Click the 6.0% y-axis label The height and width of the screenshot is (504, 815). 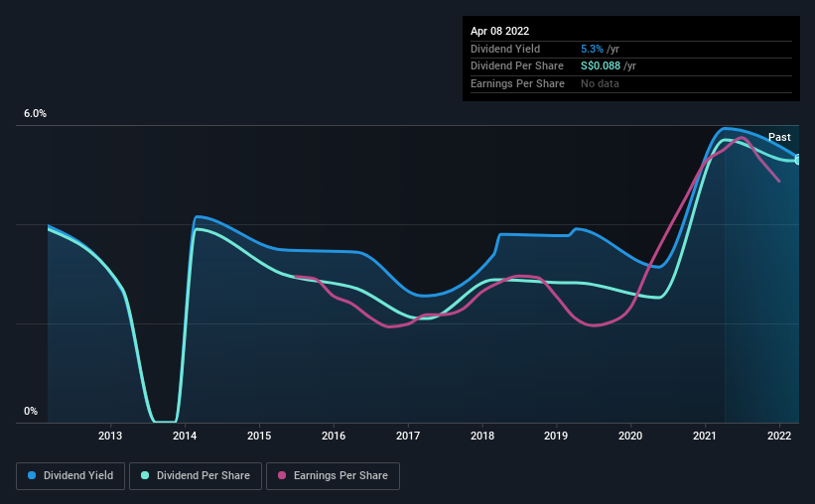coord(35,113)
